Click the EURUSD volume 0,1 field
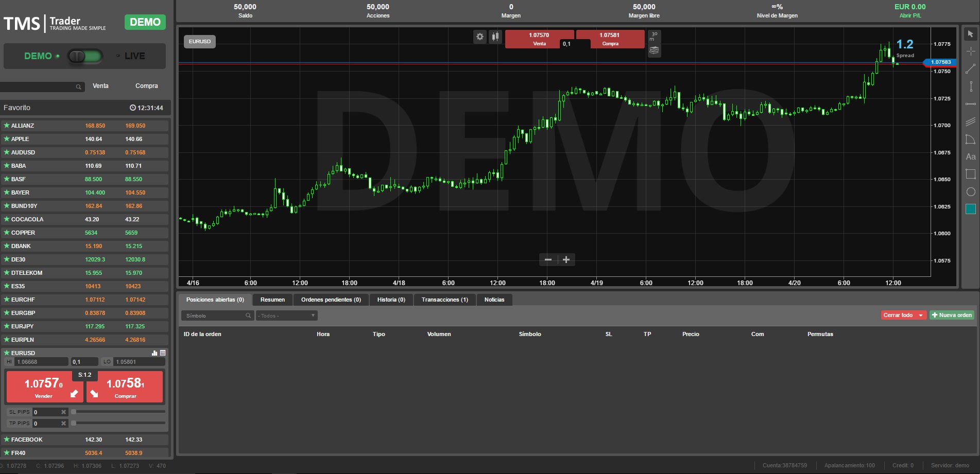 [84, 362]
